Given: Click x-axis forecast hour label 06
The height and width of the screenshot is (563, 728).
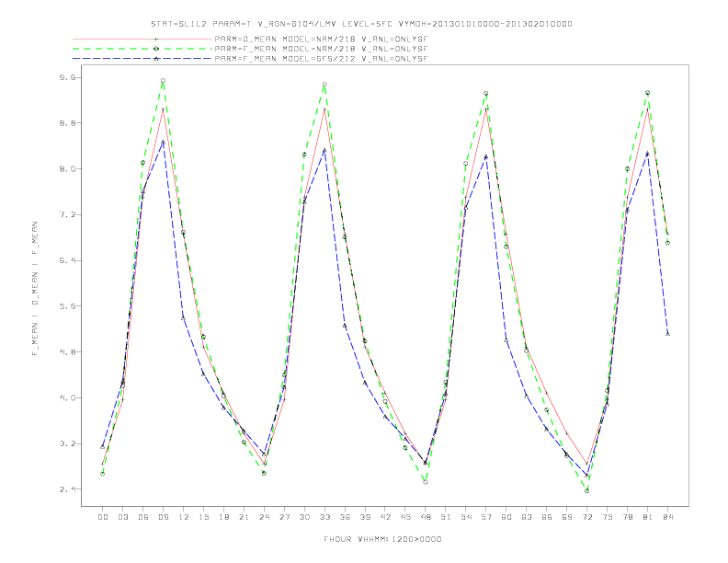Looking at the screenshot, I should point(143,517).
